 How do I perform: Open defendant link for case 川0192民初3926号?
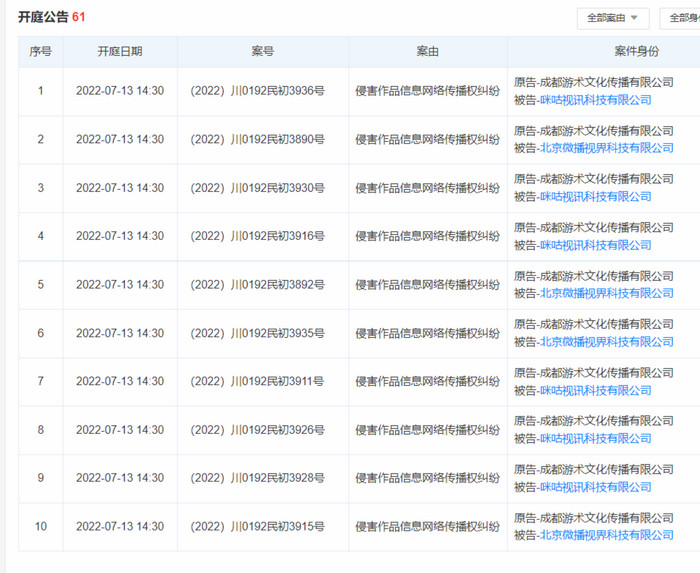coord(595,439)
